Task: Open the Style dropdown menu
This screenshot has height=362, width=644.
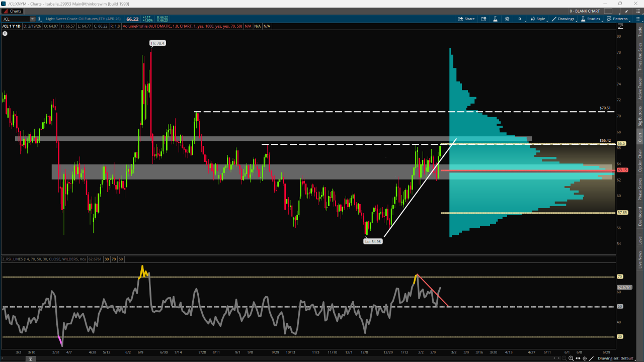Action: click(537, 19)
